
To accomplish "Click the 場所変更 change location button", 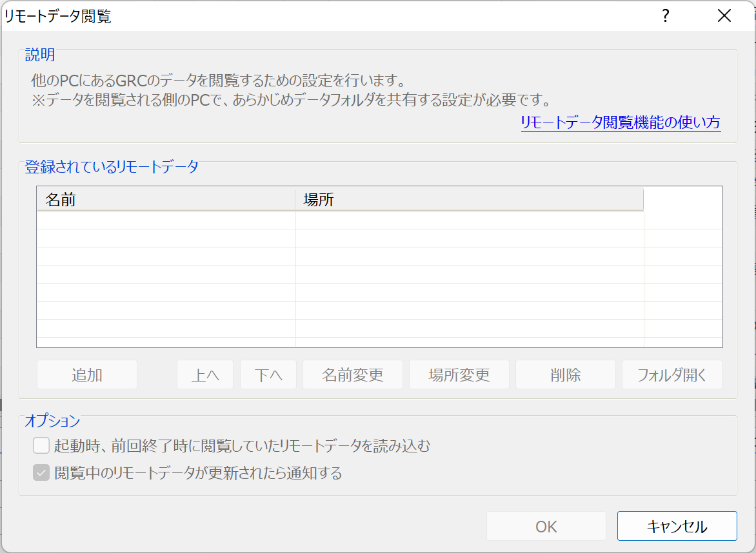I will (x=459, y=374).
